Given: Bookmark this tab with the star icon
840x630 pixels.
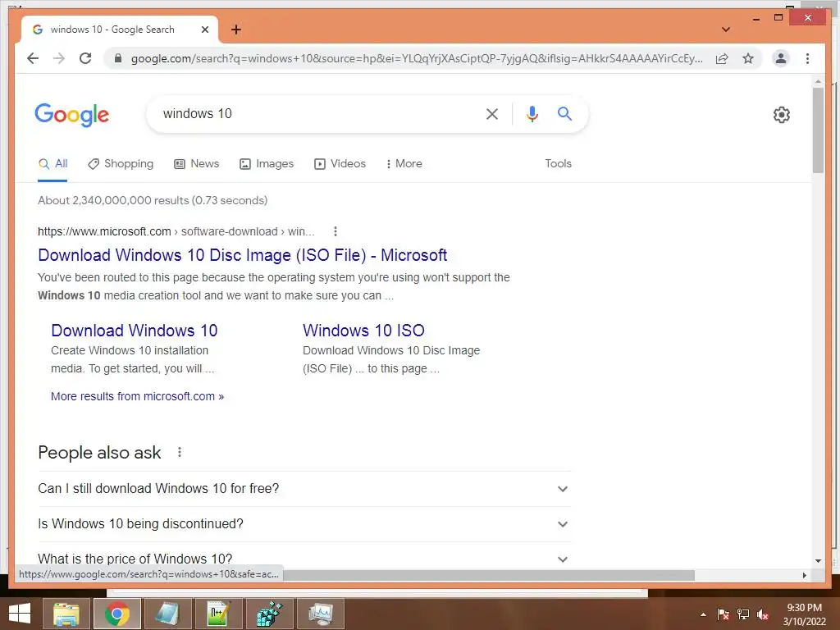Looking at the screenshot, I should pyautogui.click(x=748, y=58).
